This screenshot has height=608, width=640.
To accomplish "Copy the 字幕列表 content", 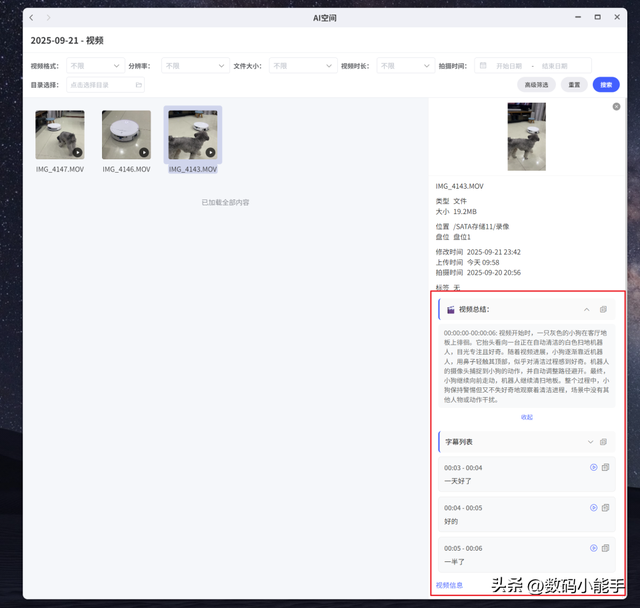I will click(x=603, y=442).
